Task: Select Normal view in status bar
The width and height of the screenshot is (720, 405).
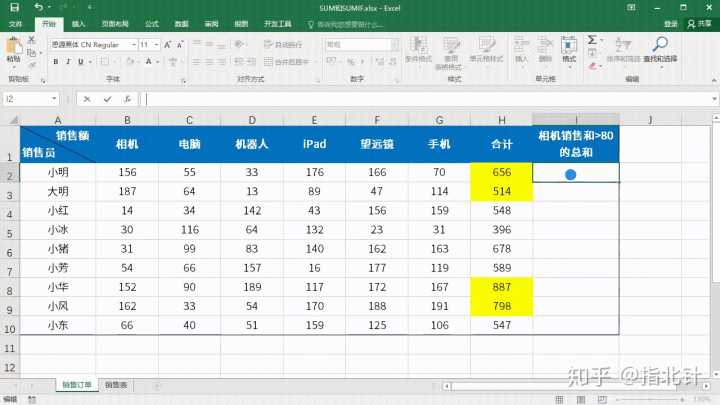Action: (x=559, y=399)
